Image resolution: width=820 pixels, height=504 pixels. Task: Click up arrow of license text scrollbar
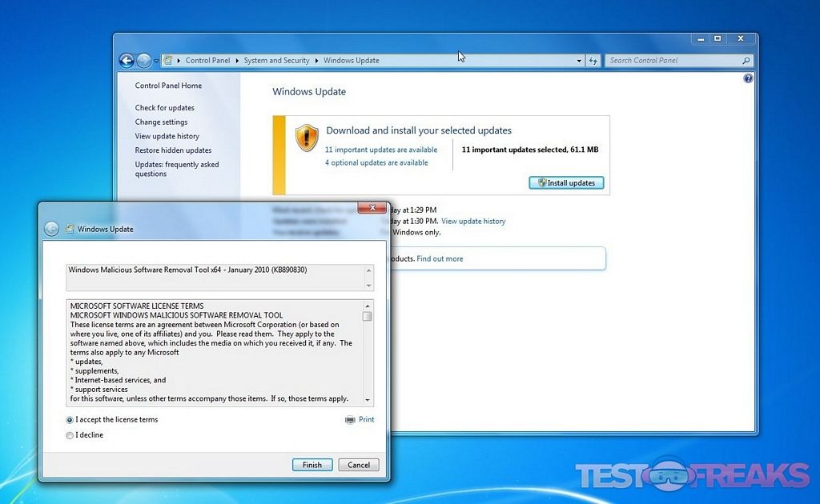(x=368, y=306)
